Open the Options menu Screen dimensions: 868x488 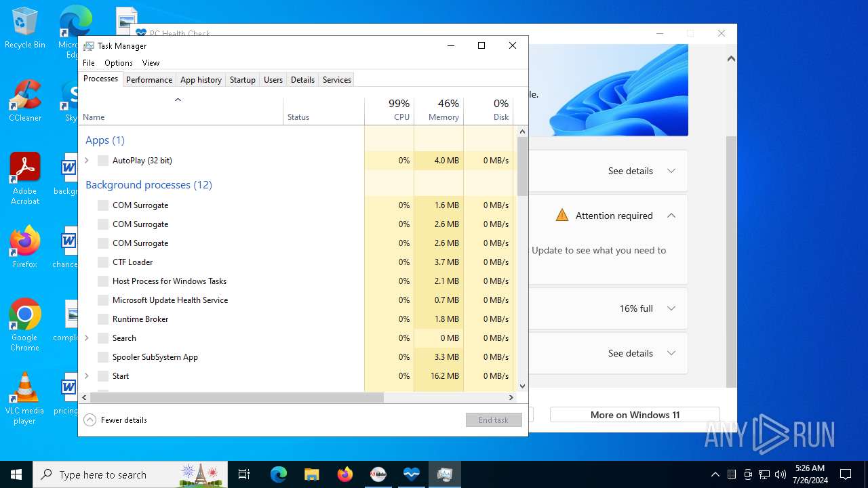tap(119, 63)
